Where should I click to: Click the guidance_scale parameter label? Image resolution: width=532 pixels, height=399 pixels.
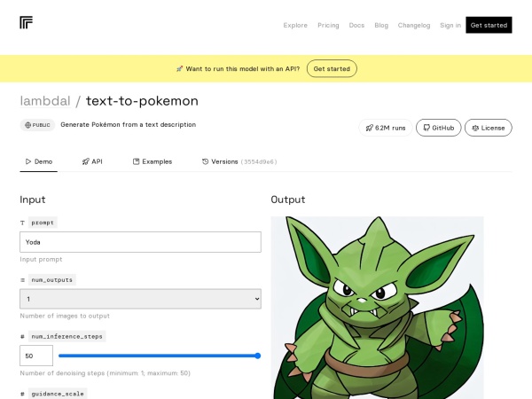pos(58,394)
